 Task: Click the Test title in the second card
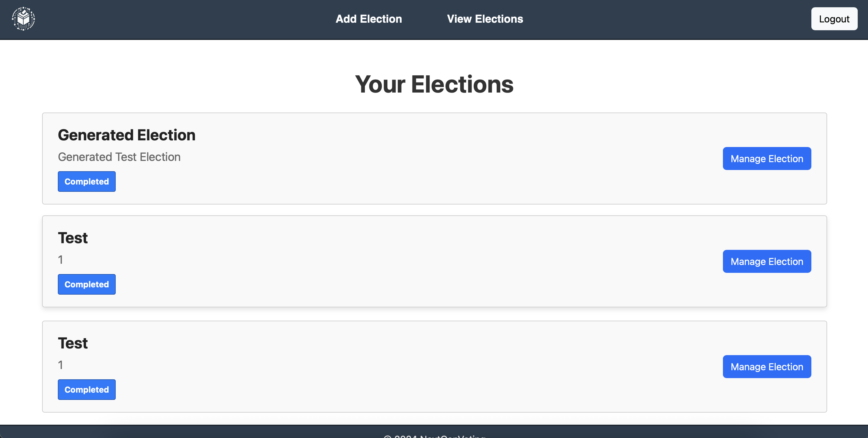73,238
